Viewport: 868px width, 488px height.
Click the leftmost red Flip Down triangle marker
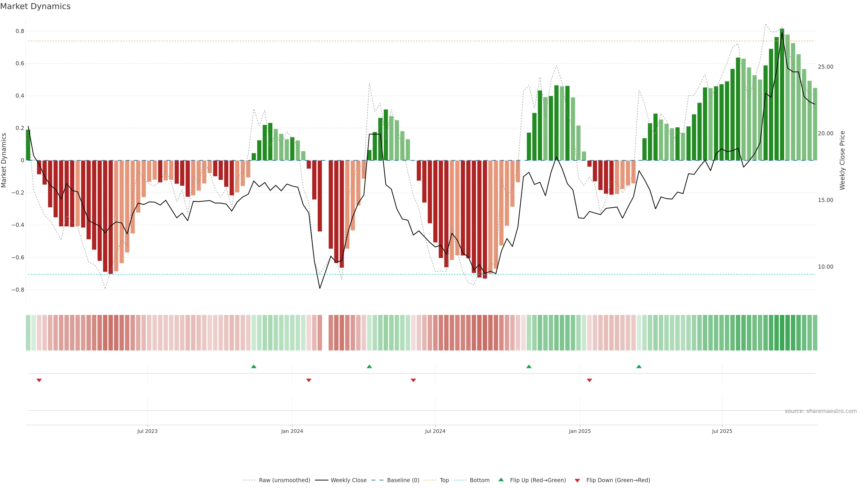pyautogui.click(x=39, y=380)
